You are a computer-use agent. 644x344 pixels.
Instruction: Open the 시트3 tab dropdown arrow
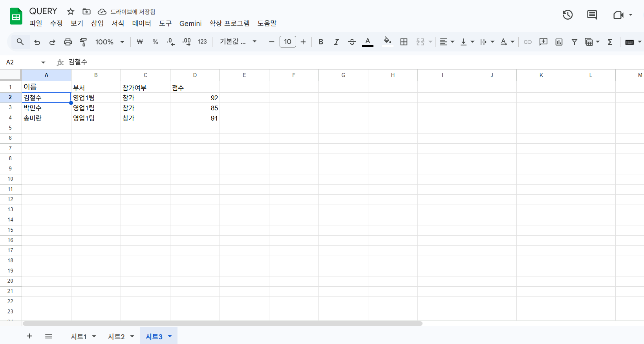170,337
